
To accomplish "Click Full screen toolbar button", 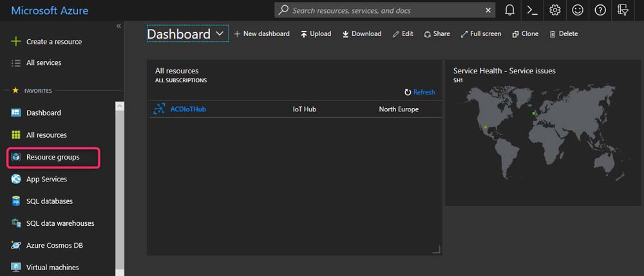I will pyautogui.click(x=481, y=33).
